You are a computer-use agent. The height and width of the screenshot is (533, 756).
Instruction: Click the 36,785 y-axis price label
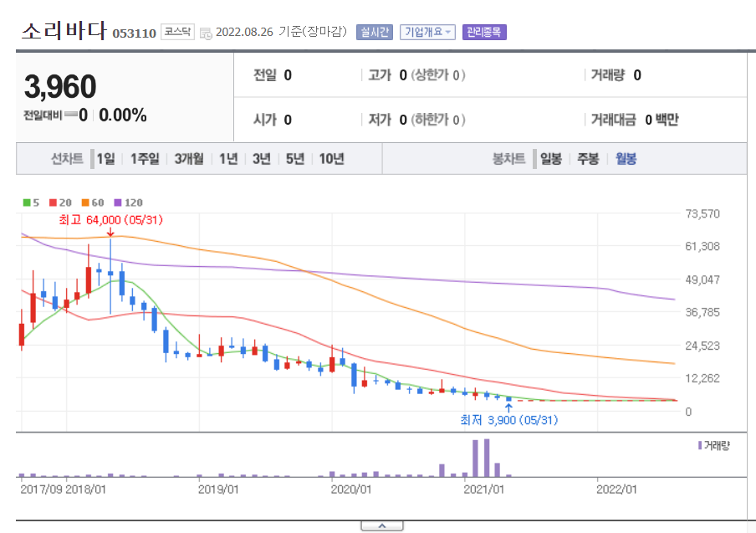(x=702, y=313)
